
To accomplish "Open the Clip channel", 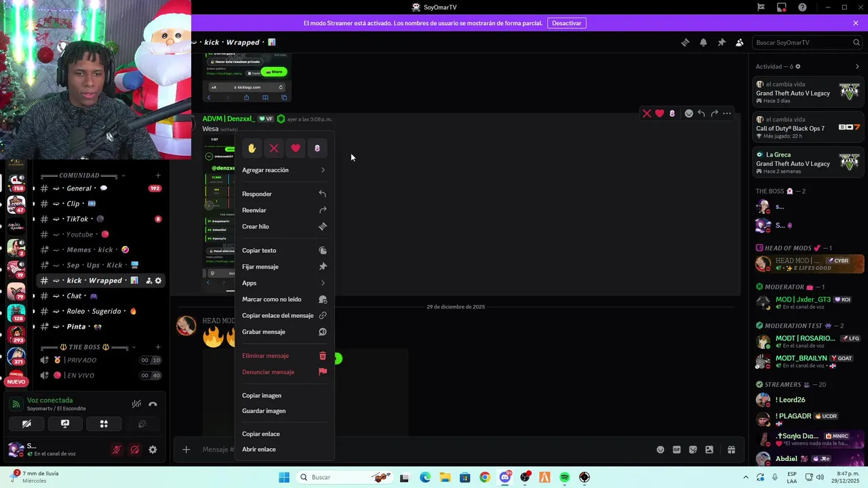I will [100, 203].
